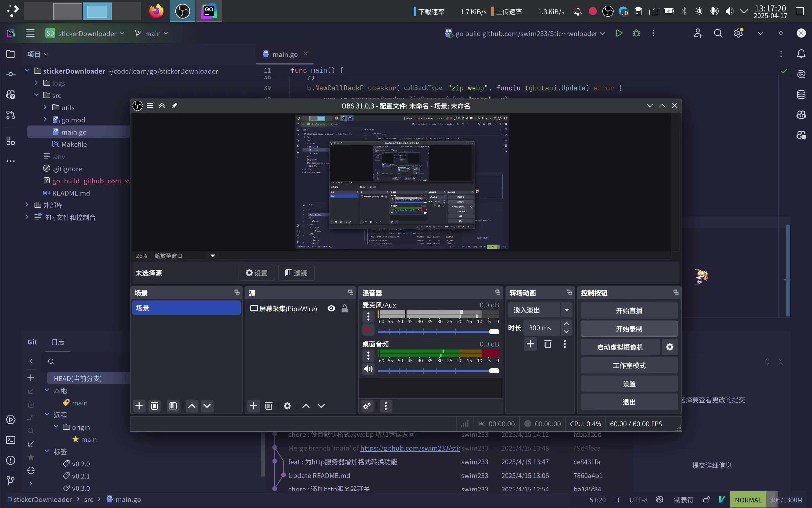Move scene up arrow in Scenes panel

pos(192,406)
